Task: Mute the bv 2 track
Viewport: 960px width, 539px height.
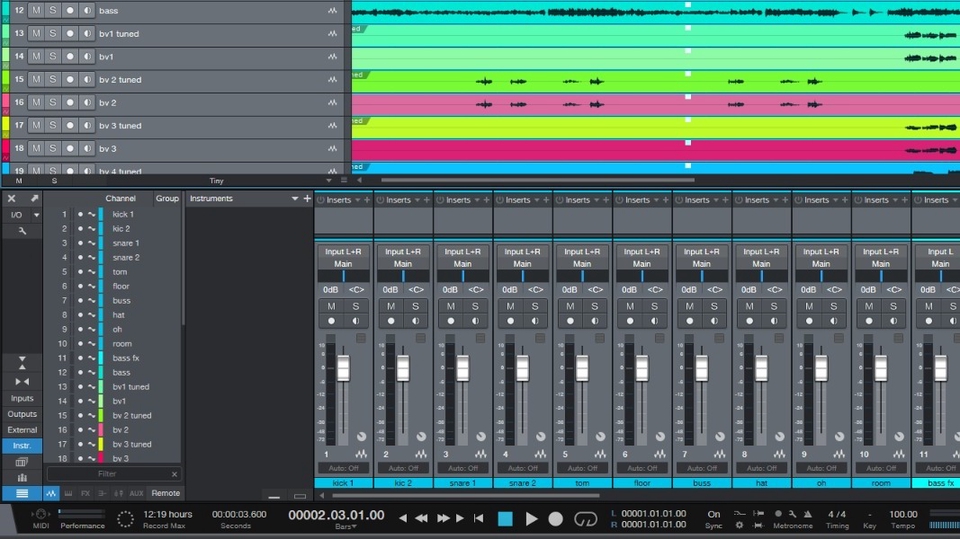Action: [36, 102]
